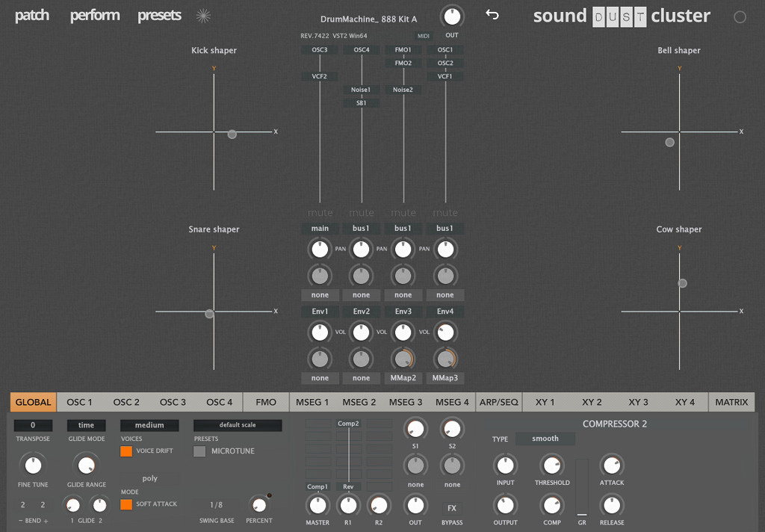
Task: Click the compressor Threshold knob
Action: tap(551, 466)
